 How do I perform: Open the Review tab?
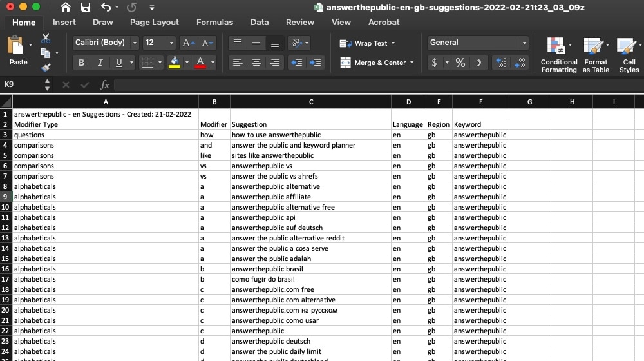300,22
